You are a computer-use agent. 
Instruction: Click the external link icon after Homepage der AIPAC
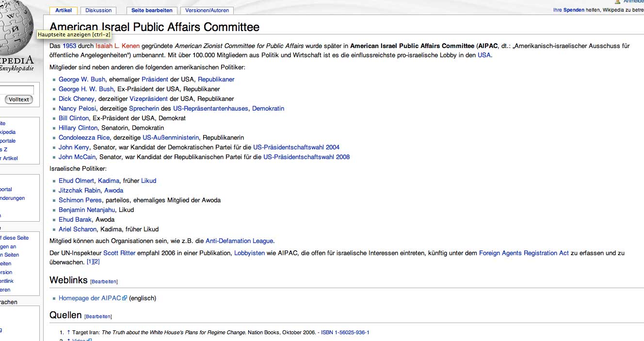pos(125,298)
